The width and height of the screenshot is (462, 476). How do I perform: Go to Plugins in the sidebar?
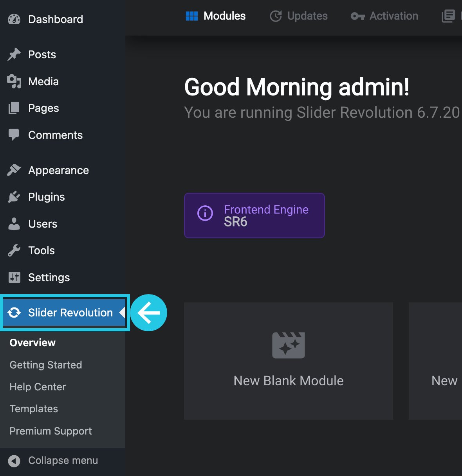click(63, 197)
